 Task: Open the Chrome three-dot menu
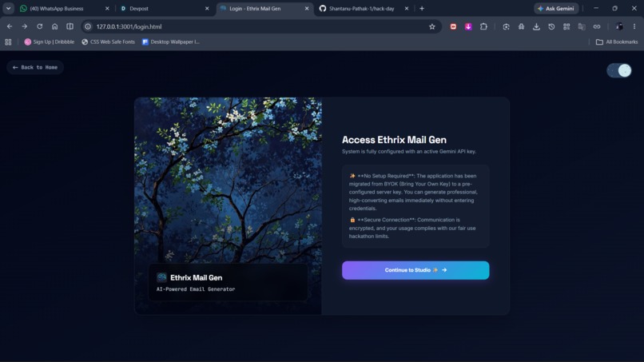pyautogui.click(x=634, y=26)
